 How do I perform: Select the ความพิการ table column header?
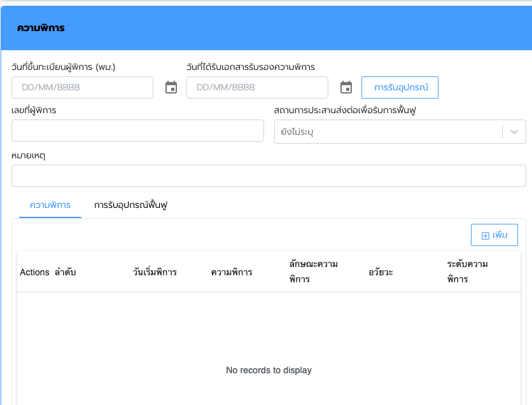coord(232,272)
